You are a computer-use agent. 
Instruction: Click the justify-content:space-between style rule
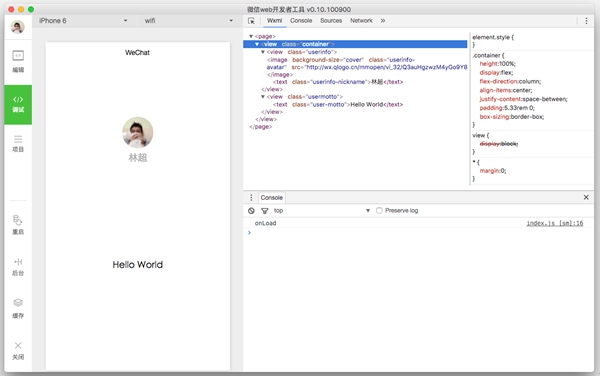(x=523, y=99)
